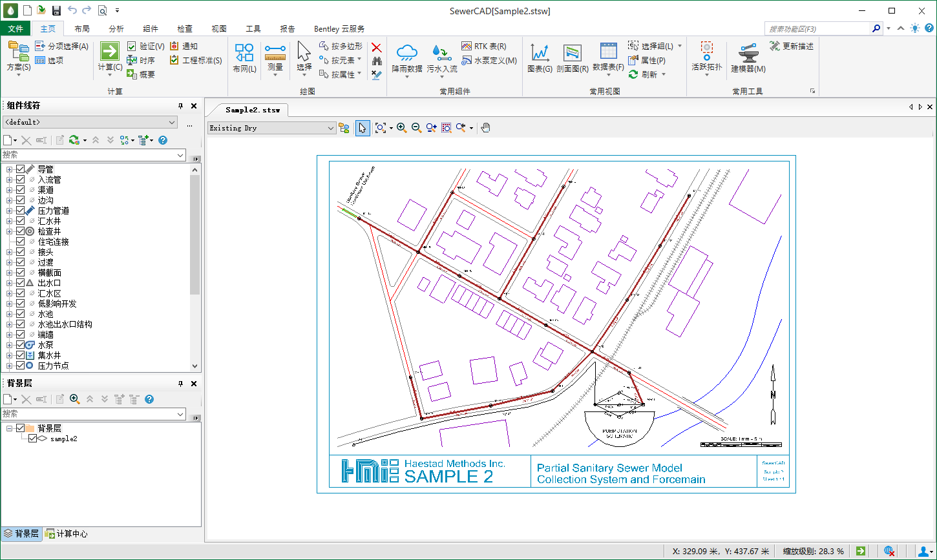This screenshot has width=937, height=560.
Task: Toggle the 水泵 element checkbox
Action: [x=20, y=345]
